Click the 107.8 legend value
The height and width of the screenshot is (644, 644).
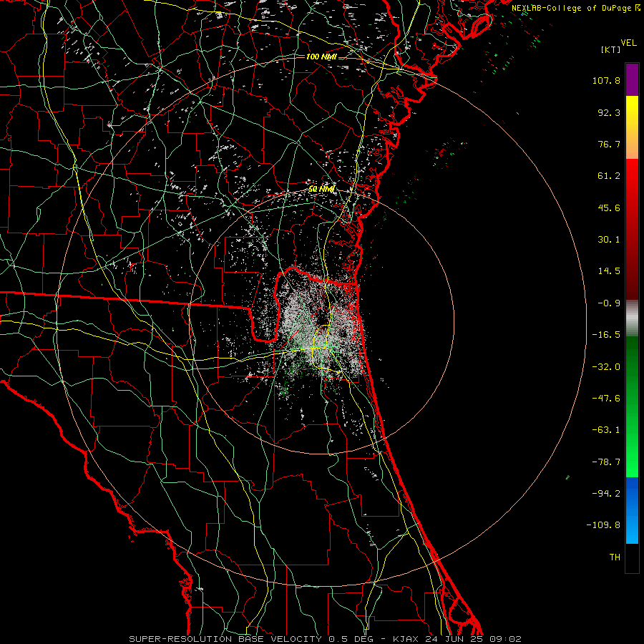pyautogui.click(x=606, y=80)
